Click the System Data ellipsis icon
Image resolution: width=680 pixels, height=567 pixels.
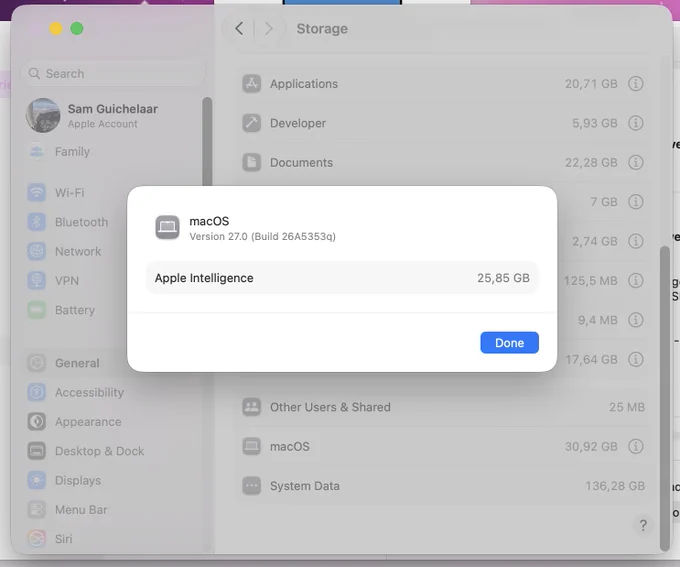coord(252,486)
